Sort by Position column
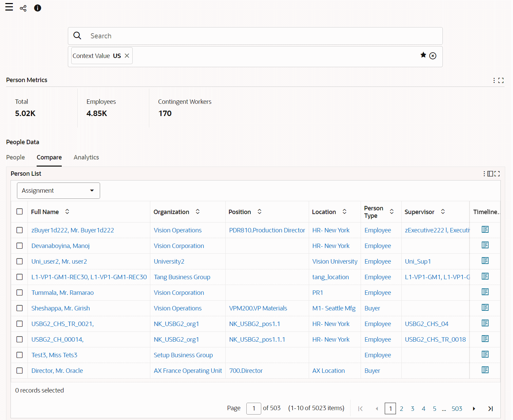This screenshot has width=513, height=420. pos(260,211)
